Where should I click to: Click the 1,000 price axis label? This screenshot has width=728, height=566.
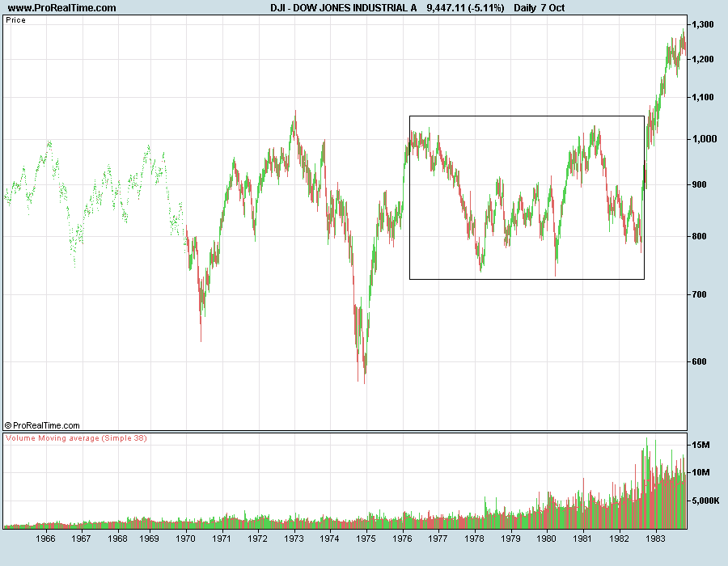[705, 139]
